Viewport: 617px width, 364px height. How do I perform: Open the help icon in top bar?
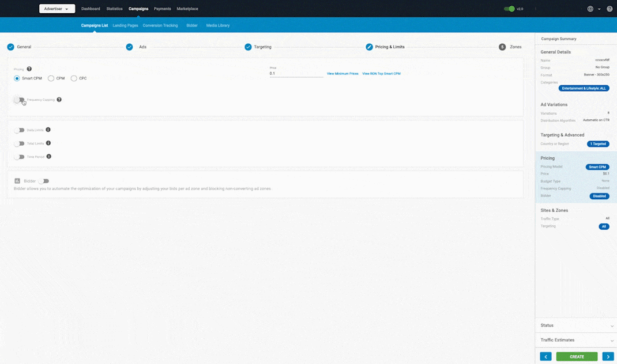pos(610,9)
